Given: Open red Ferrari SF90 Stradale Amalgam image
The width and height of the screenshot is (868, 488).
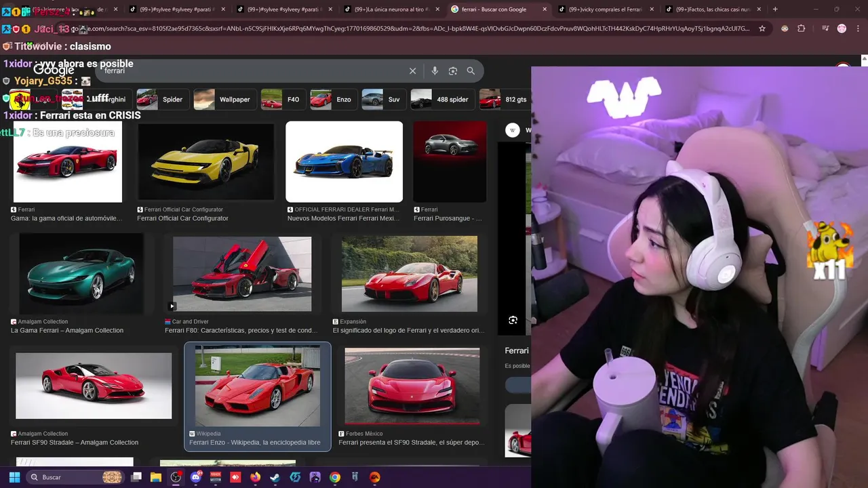Looking at the screenshot, I should [x=94, y=386].
